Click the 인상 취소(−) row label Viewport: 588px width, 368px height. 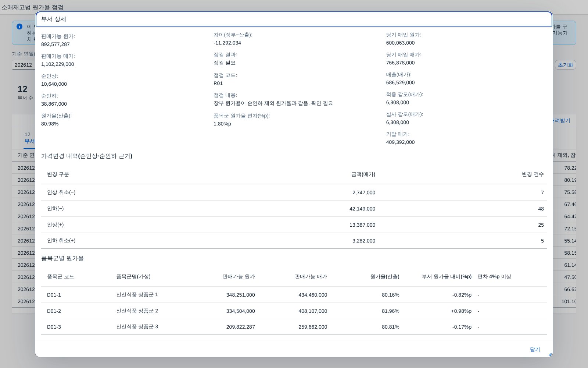click(x=61, y=192)
